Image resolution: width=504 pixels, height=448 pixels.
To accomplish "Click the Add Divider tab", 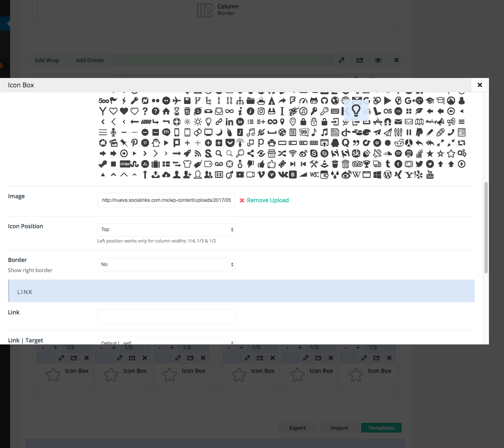I will coord(90,60).
